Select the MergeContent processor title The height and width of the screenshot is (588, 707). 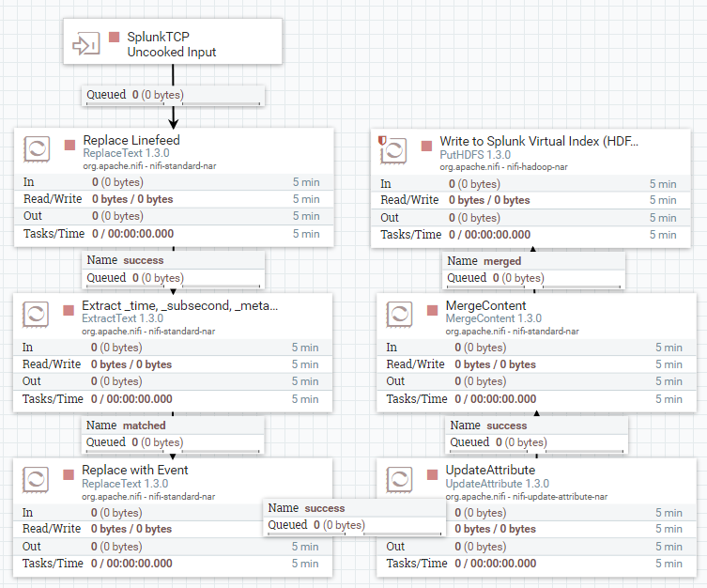[x=485, y=305]
